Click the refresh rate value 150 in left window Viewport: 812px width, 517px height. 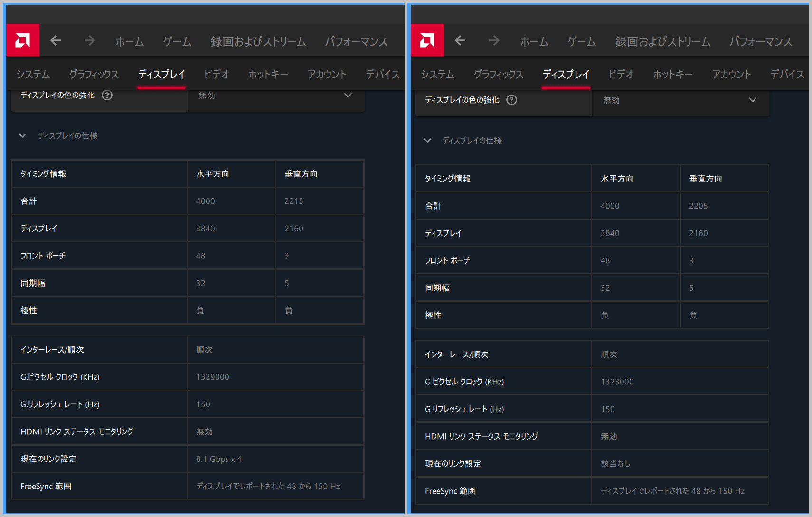[x=203, y=404]
